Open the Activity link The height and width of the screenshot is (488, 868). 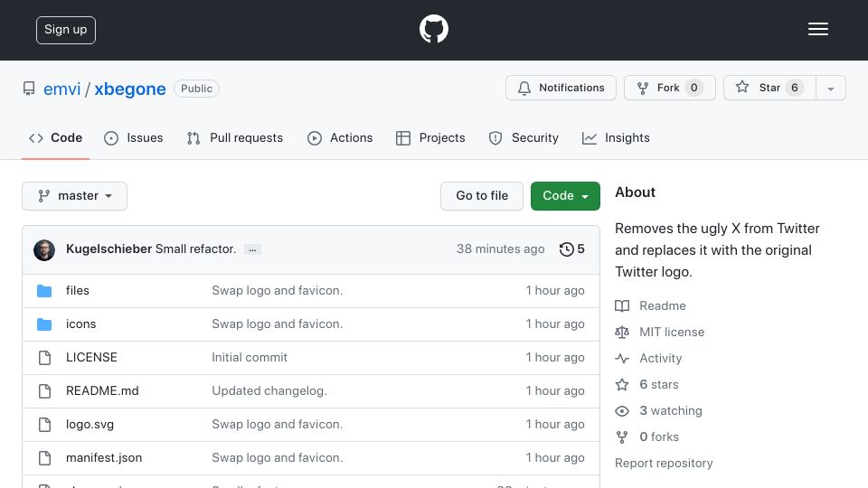tap(660, 359)
